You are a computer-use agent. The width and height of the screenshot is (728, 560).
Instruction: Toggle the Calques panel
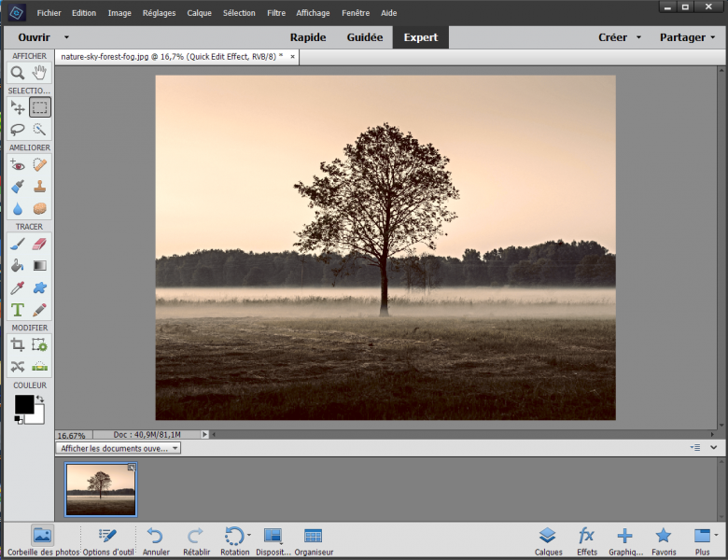pyautogui.click(x=548, y=540)
